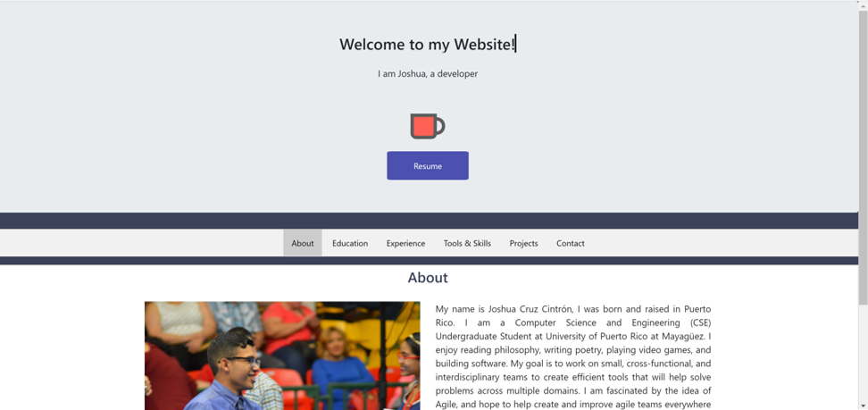This screenshot has width=868, height=410.
Task: Click the words 'Agile, and hope' in the bio
Action: tap(466, 404)
